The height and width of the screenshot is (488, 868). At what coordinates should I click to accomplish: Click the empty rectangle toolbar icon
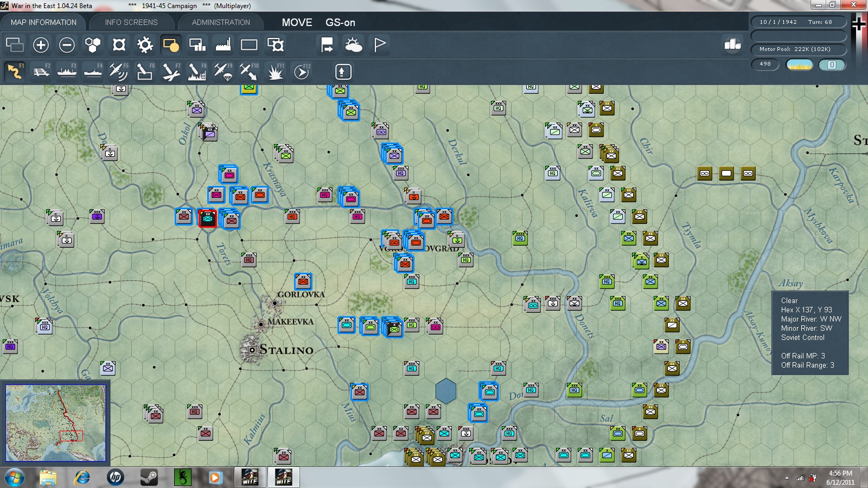tap(249, 44)
